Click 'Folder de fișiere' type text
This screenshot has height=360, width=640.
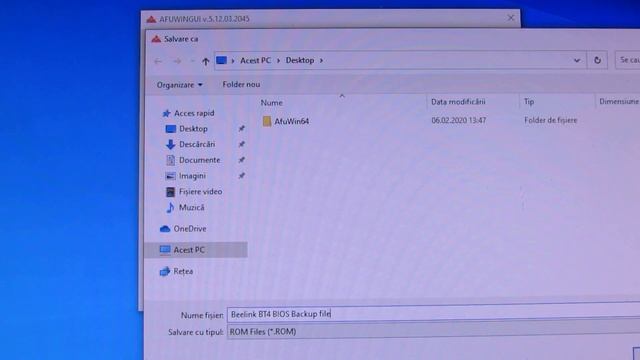point(551,120)
